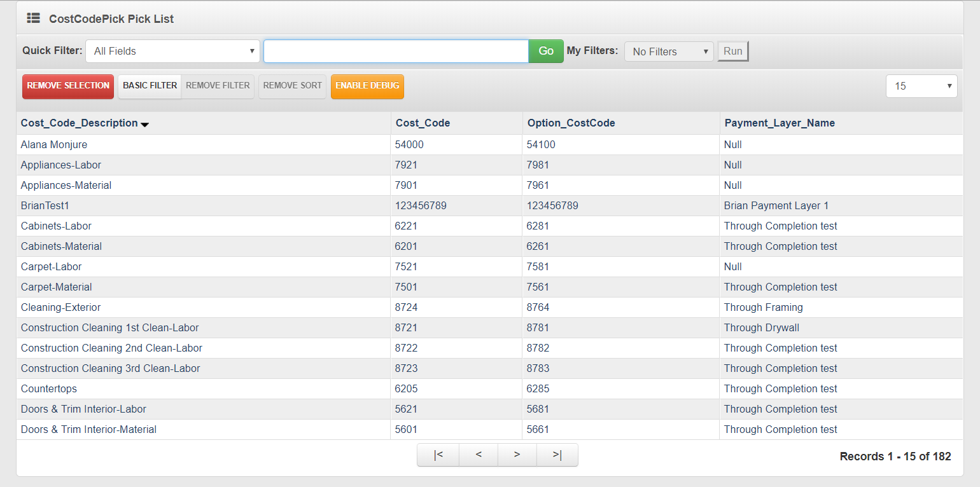Viewport: 980px width, 487px height.
Task: Go to the first page of records
Action: click(438, 455)
